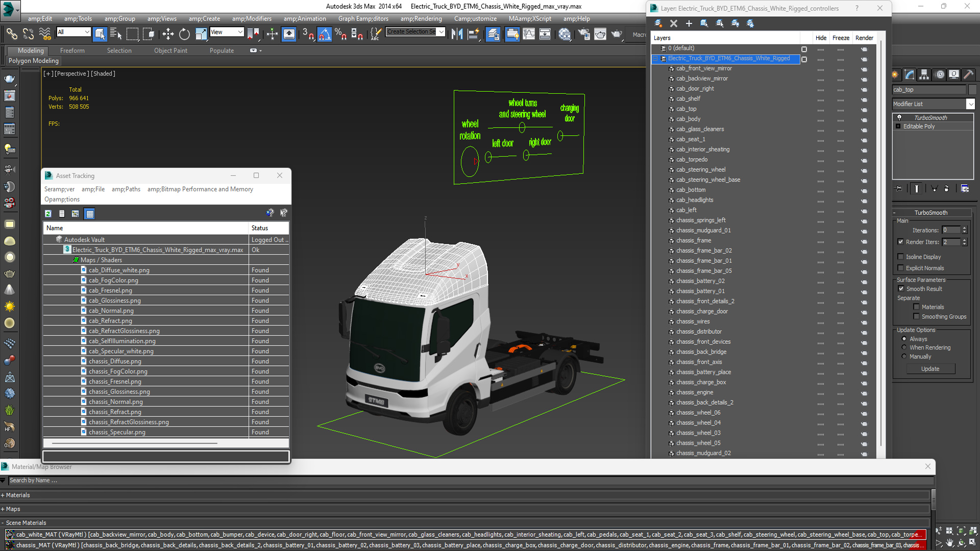Click the Freeze column header

(x=841, y=38)
